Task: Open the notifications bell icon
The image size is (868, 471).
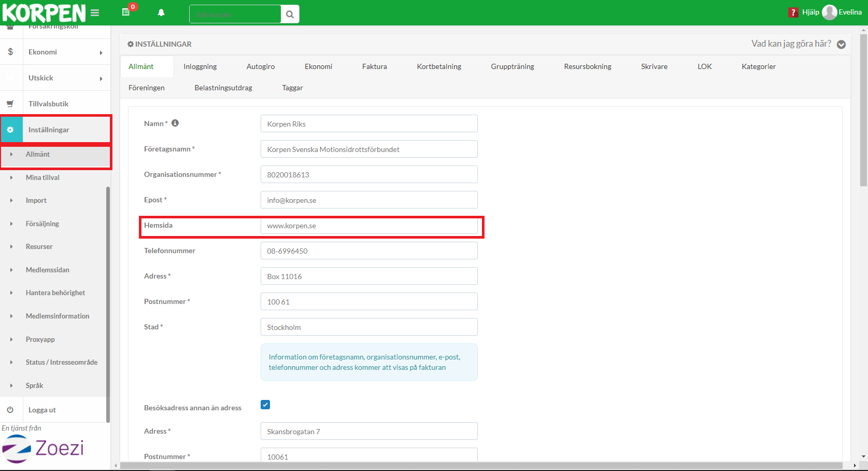Action: 161,12
